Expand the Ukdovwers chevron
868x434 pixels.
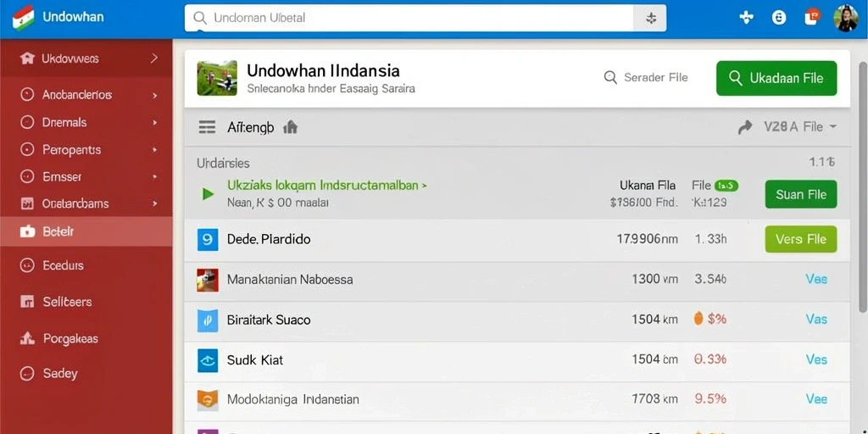coord(154,58)
